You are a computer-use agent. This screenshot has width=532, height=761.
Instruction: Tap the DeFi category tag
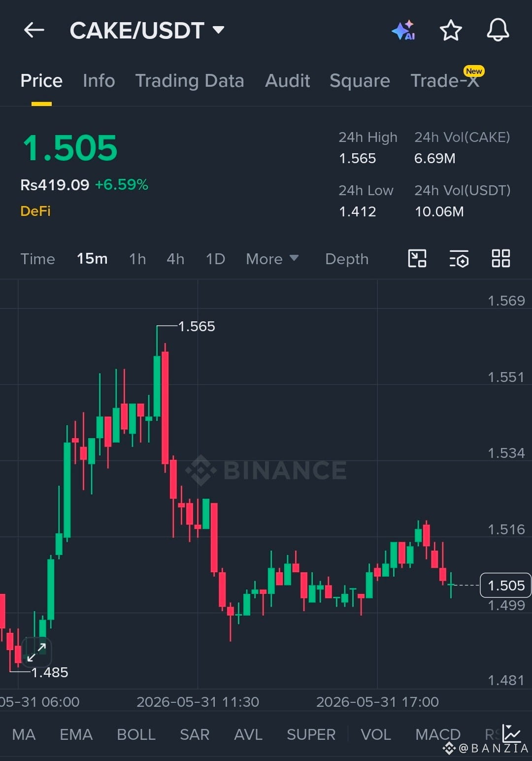click(x=35, y=211)
